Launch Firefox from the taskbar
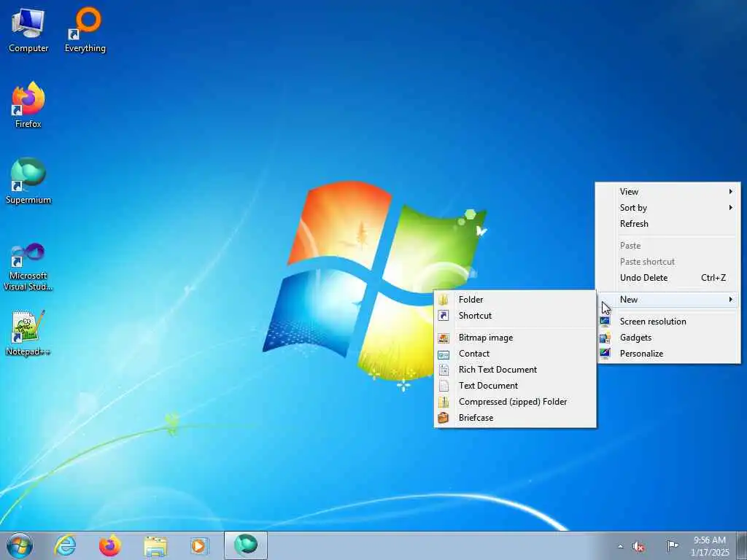This screenshot has height=560, width=747. pyautogui.click(x=110, y=545)
